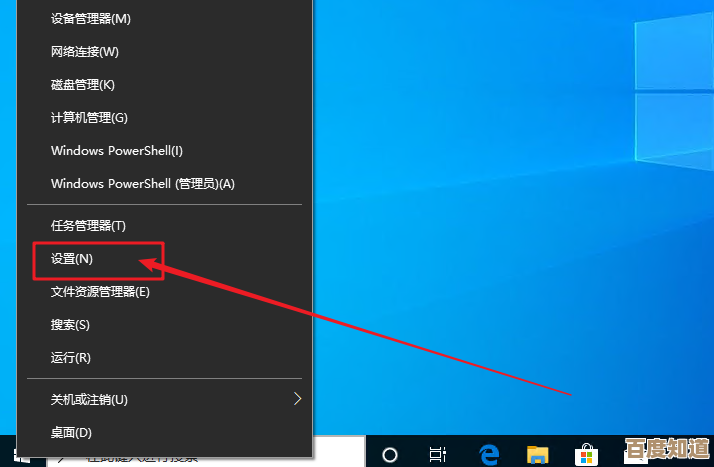Screen dimensions: 714x467
Task: Choose 计算机管理(G) in the menu
Action: coord(89,118)
